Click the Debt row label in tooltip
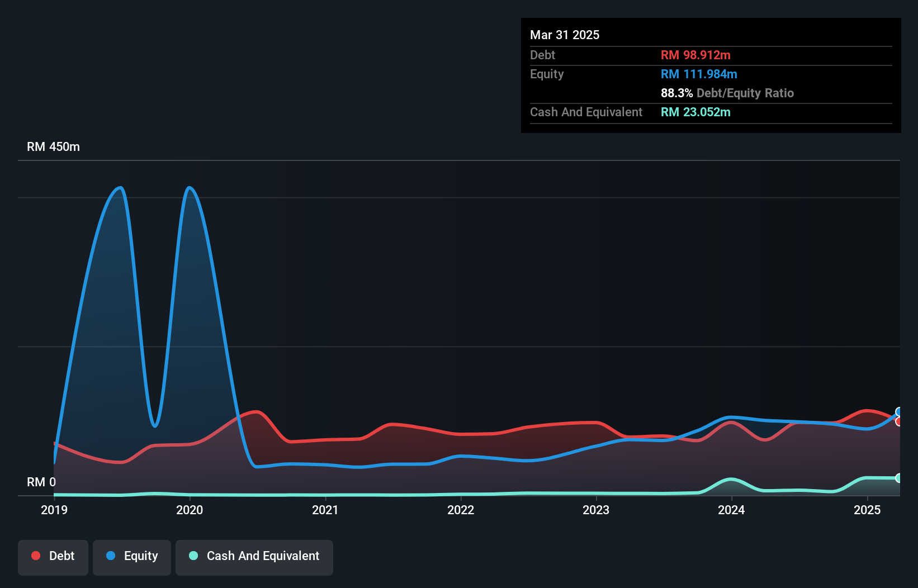This screenshot has height=588, width=918. [542, 55]
